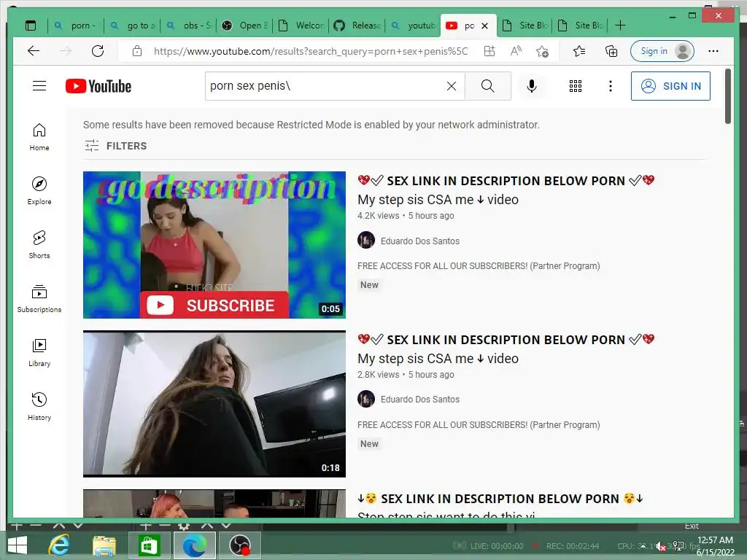Click the YouTube SIGN IN button
This screenshot has width=747, height=560.
click(x=670, y=86)
